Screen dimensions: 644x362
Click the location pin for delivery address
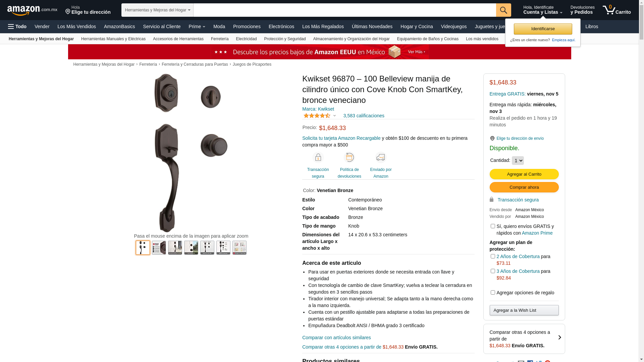point(492,138)
